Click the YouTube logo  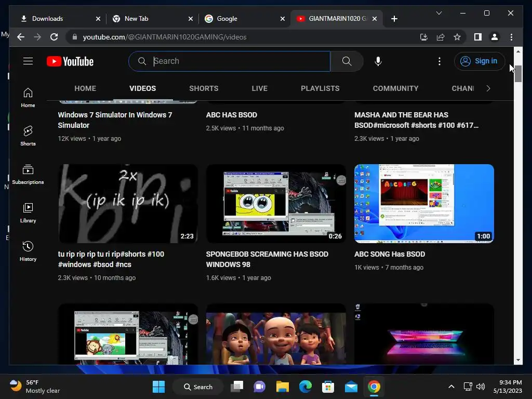click(x=70, y=61)
